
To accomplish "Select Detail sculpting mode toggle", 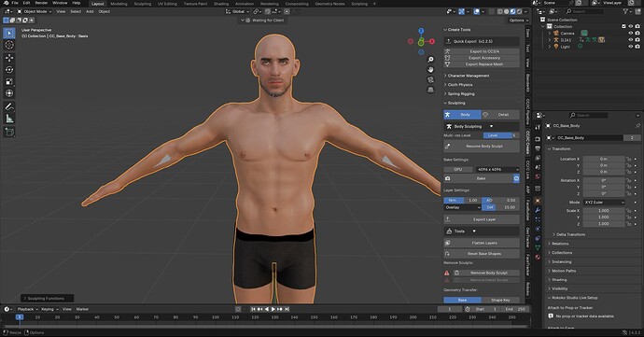I will point(500,115).
